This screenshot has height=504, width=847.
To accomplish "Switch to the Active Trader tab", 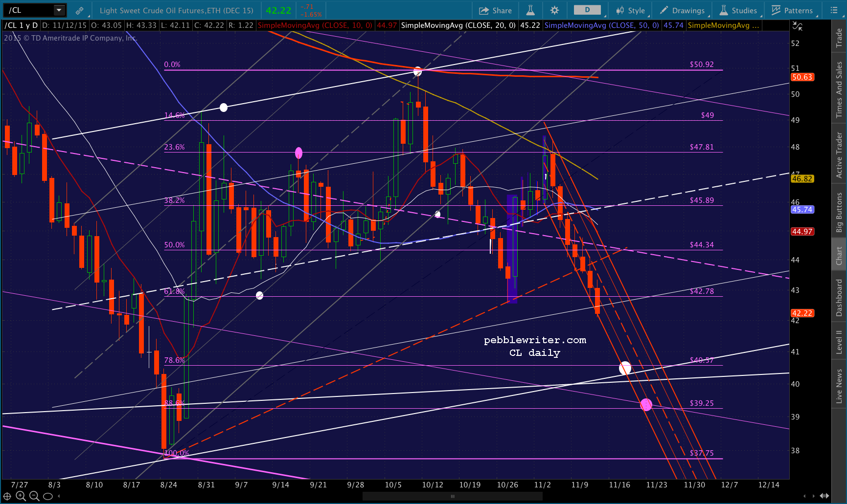I will pos(839,155).
